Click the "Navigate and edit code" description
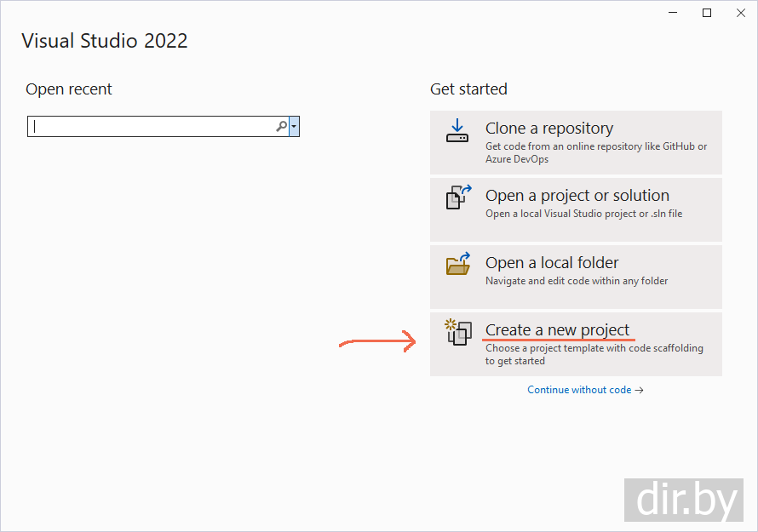The width and height of the screenshot is (758, 532). 576,281
